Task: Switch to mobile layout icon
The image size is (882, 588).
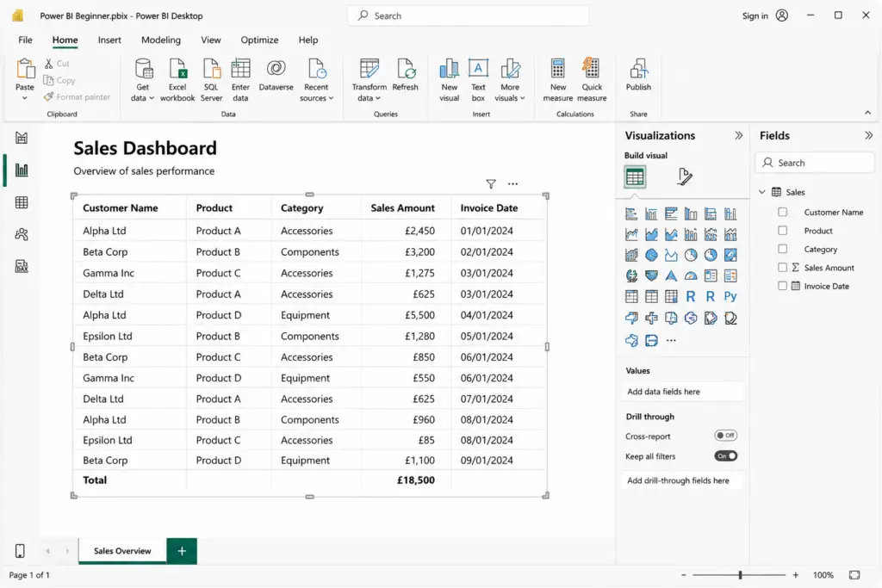Action: click(x=20, y=551)
